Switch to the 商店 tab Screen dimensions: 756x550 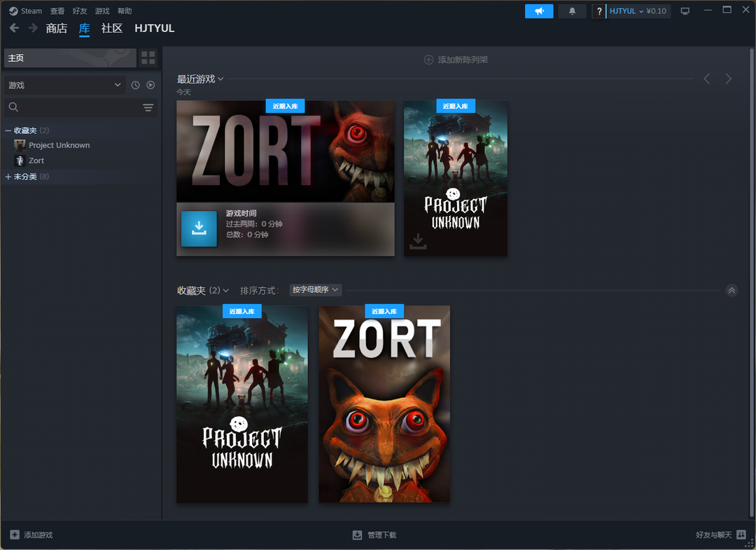(x=57, y=29)
